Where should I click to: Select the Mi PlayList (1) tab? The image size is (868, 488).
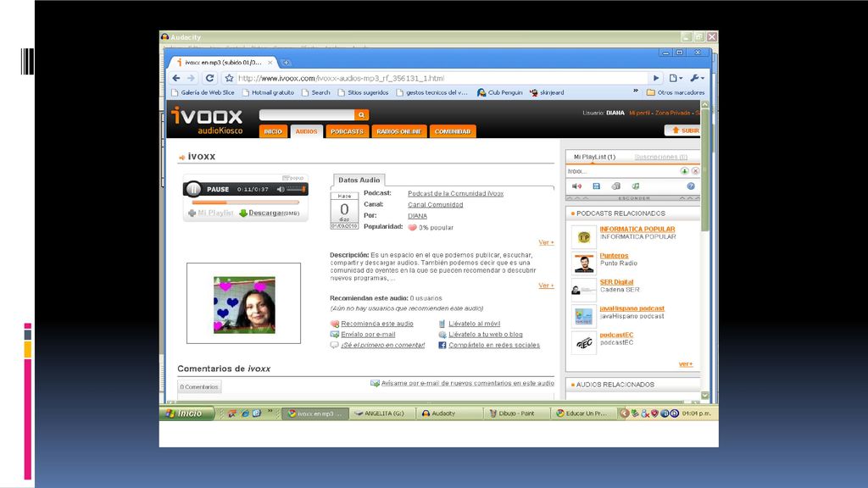click(x=594, y=157)
